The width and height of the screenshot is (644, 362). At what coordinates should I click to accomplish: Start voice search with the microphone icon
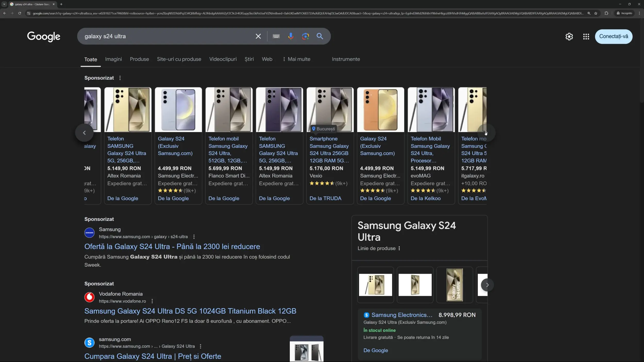pos(291,36)
